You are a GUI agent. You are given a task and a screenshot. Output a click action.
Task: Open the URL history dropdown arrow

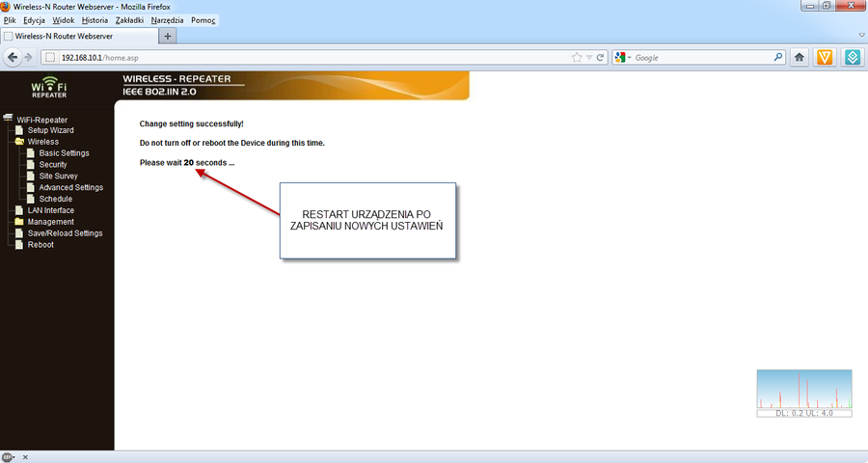click(589, 58)
